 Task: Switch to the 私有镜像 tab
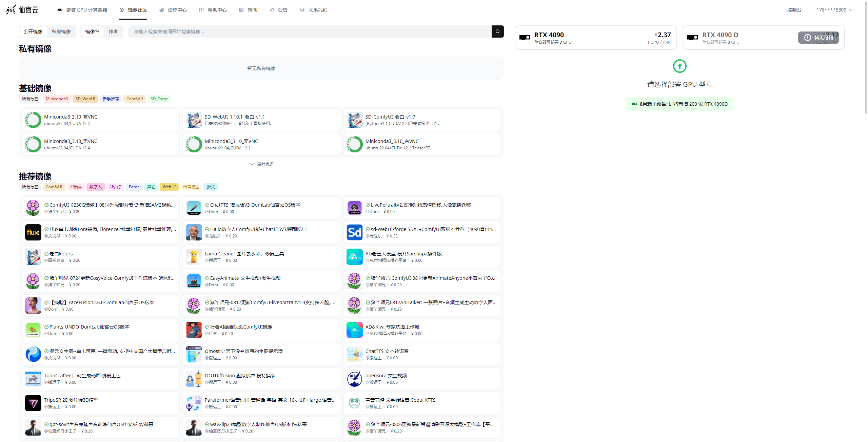tap(61, 31)
